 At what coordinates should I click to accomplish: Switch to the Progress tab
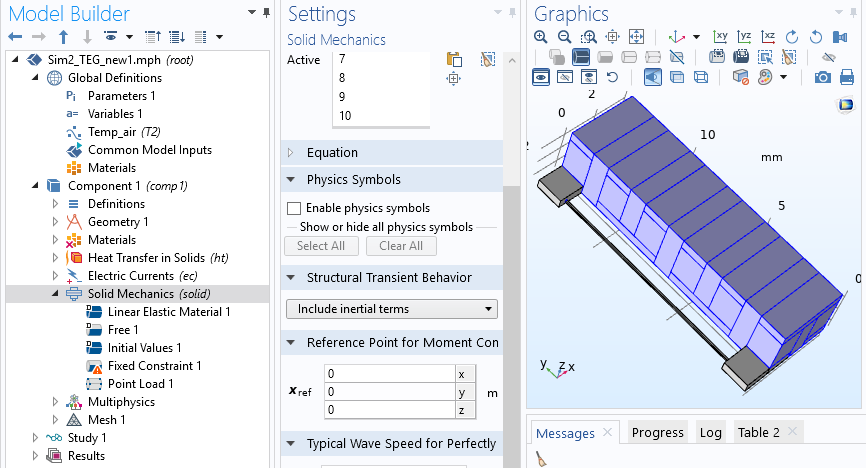coord(657,432)
